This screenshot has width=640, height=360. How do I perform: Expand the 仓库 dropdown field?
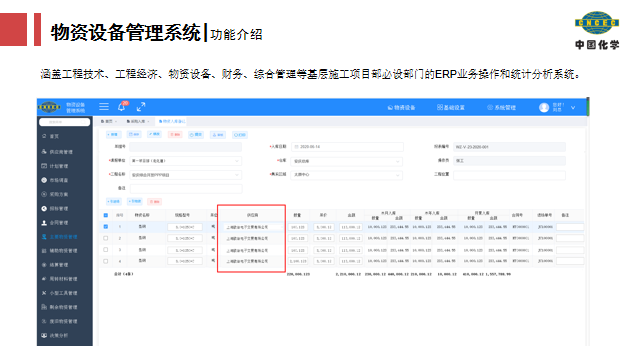coord(347,161)
